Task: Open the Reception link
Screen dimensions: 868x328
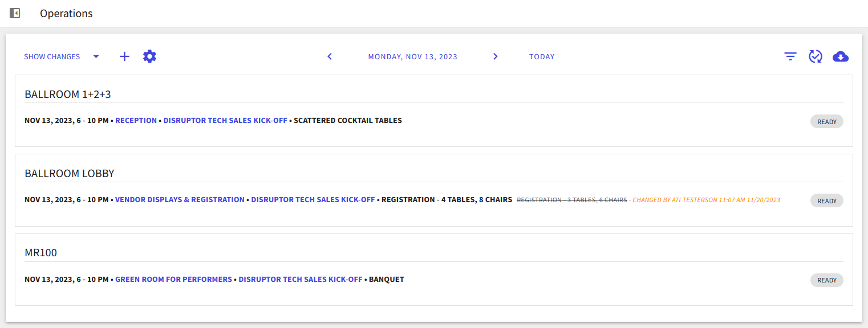Action: 136,121
